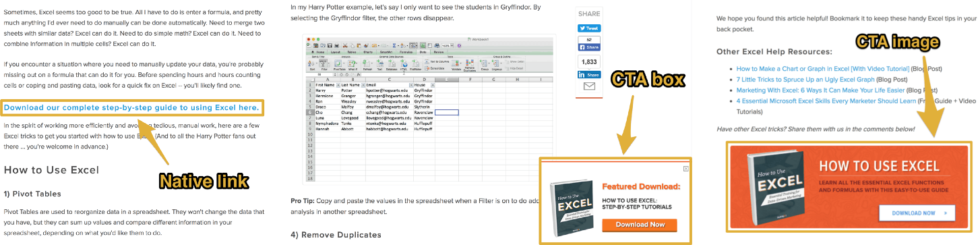Click the white DOWNLOAD NOW button on banner

[917, 213]
